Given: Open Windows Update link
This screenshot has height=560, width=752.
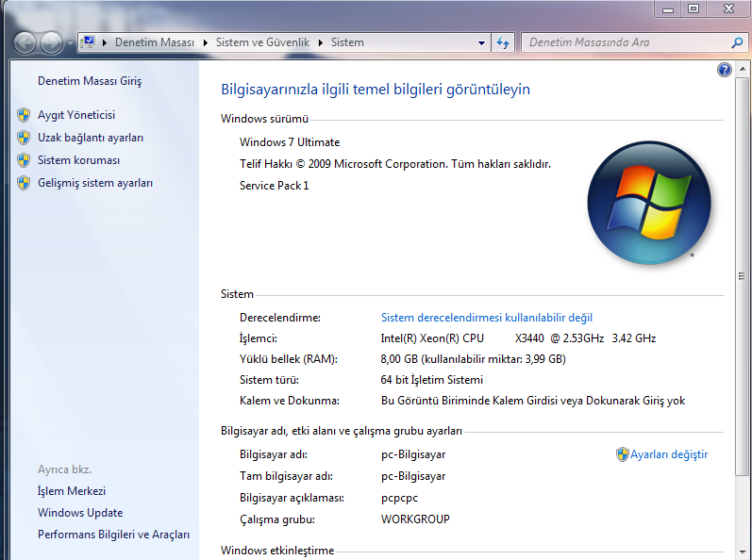Looking at the screenshot, I should point(80,513).
